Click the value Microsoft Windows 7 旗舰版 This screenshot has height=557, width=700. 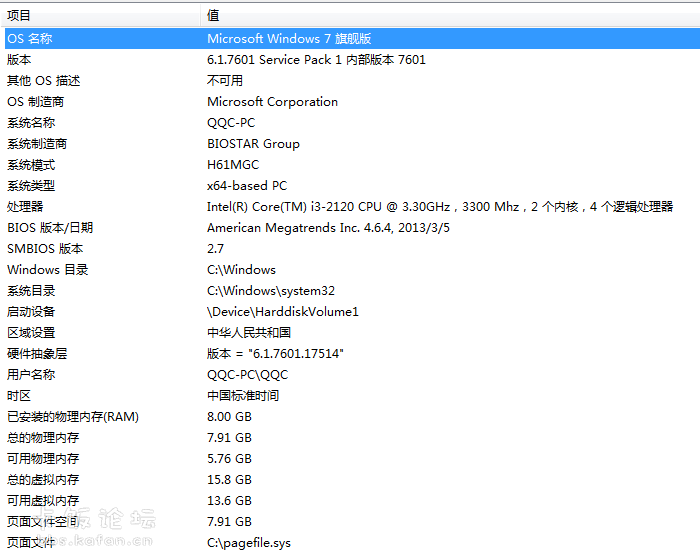point(289,38)
